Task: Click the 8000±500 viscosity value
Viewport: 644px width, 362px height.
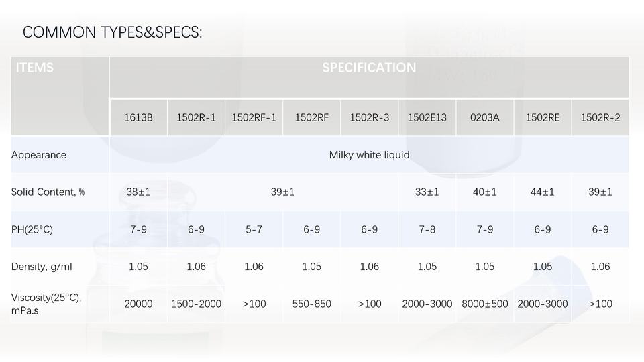Action: point(484,304)
